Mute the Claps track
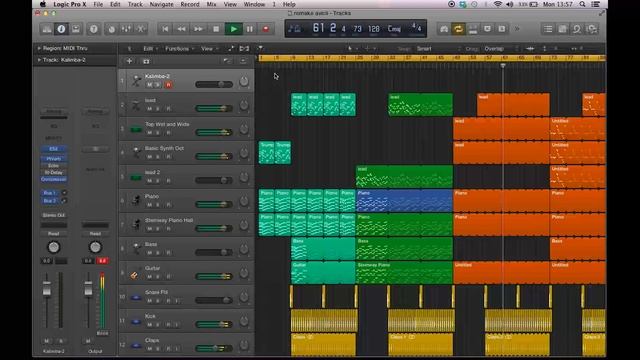This screenshot has height=360, width=640. (x=149, y=349)
